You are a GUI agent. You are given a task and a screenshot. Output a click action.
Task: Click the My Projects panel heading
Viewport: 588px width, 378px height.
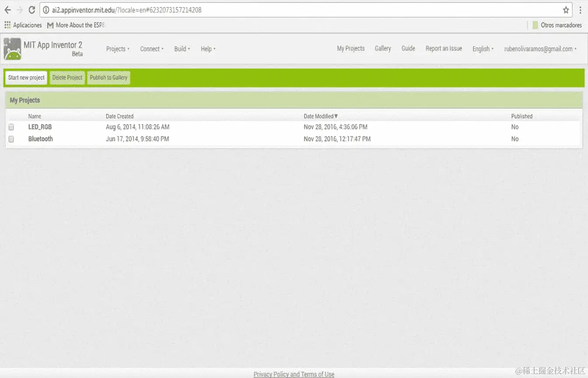coord(24,100)
